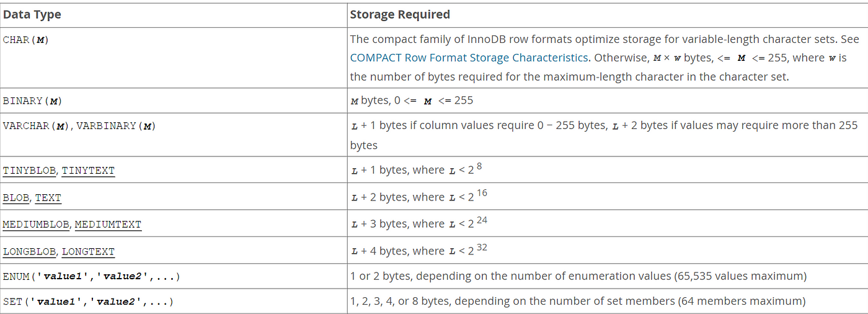The image size is (868, 314).
Task: Click the VARCHAR(M), VARBINARY(M) cell
Action: coord(174,135)
